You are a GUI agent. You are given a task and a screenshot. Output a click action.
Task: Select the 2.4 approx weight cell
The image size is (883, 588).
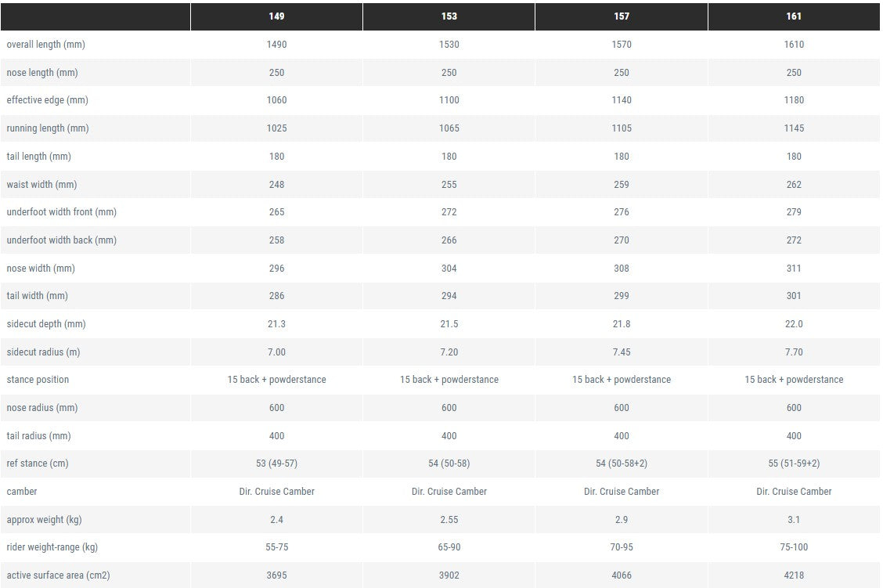[x=276, y=520]
